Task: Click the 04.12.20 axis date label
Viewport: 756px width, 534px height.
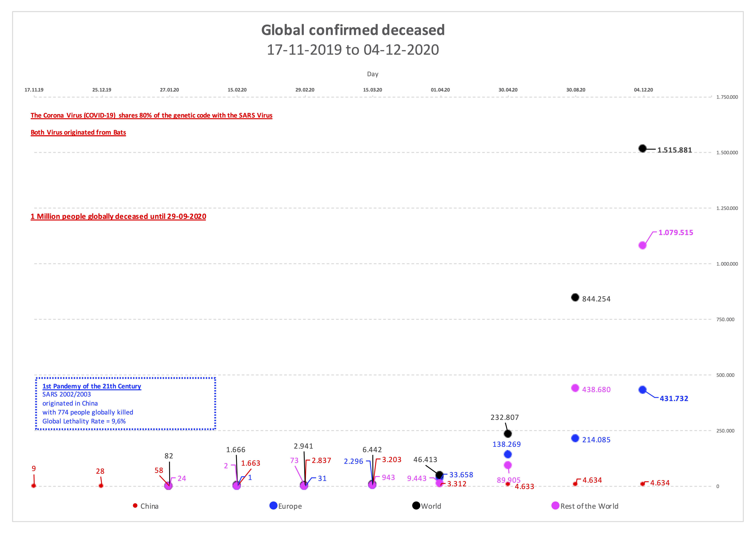Action: [643, 90]
